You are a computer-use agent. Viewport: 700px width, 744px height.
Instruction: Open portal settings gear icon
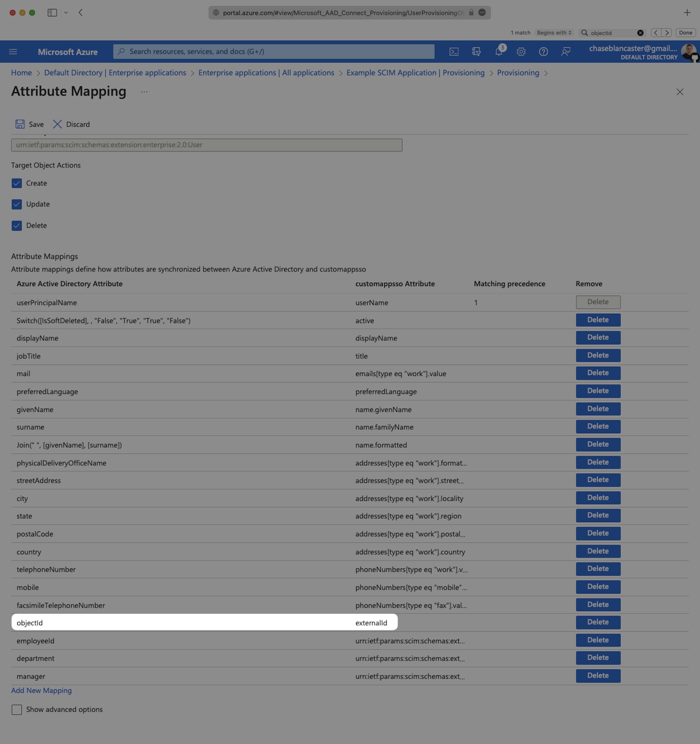(x=521, y=52)
